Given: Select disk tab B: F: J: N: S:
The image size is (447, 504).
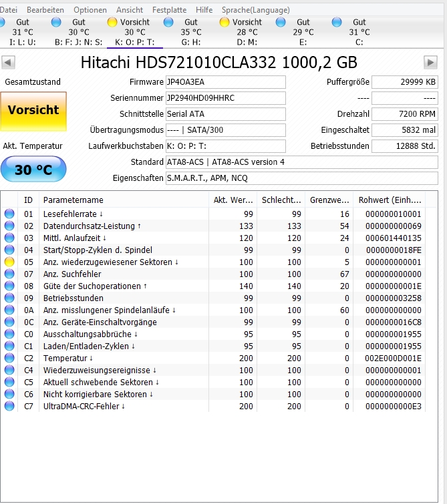Looking at the screenshot, I should click(x=79, y=32).
